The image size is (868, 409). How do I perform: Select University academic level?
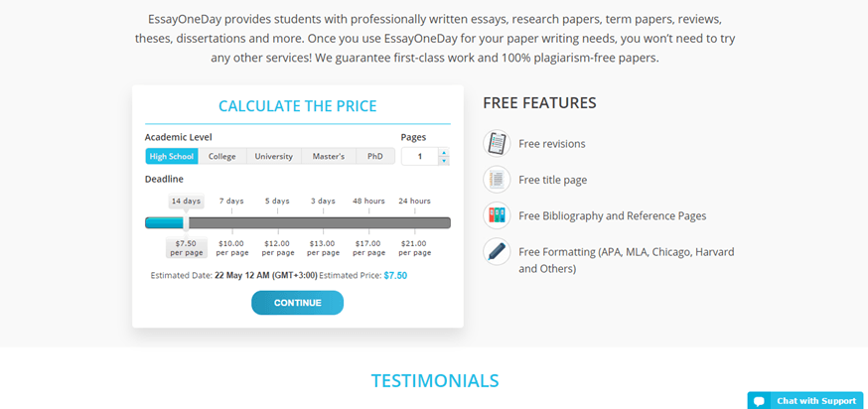pyautogui.click(x=273, y=156)
